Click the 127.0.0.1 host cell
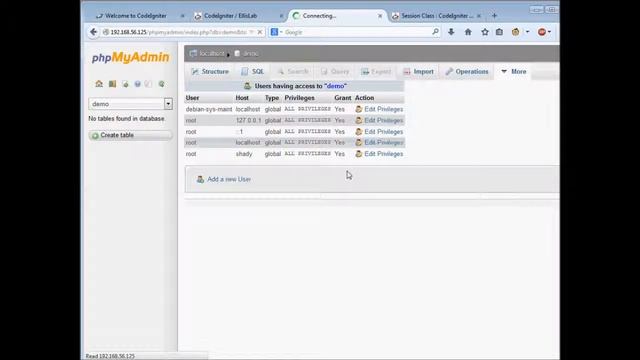This screenshot has height=360, width=640. click(x=248, y=120)
